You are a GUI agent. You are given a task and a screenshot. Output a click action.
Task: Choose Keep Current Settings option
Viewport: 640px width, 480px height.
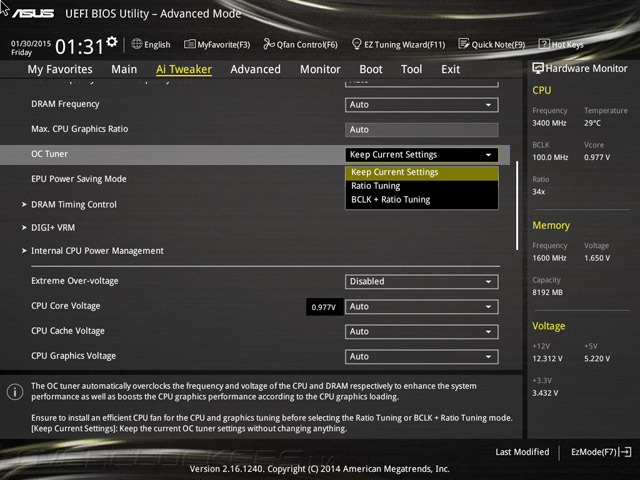[x=422, y=172]
